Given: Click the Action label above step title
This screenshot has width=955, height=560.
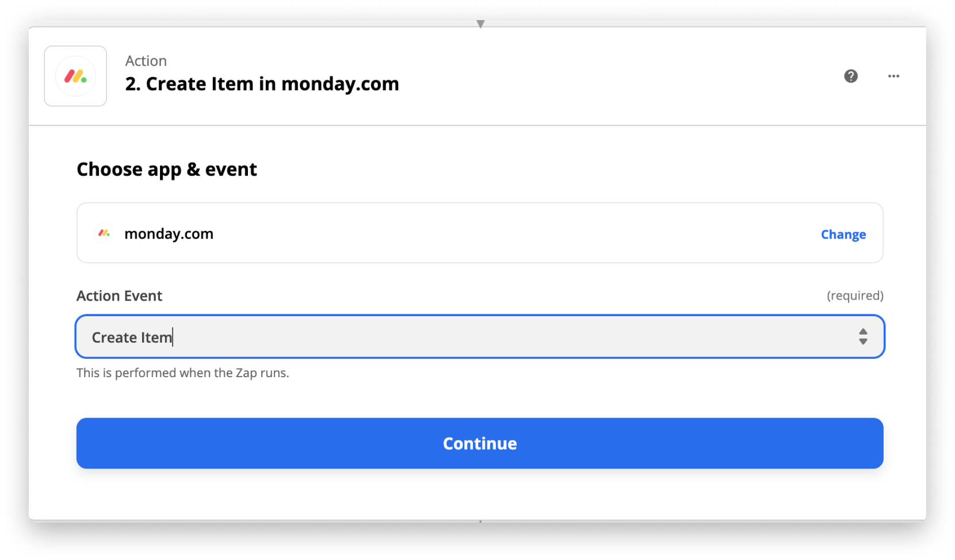Looking at the screenshot, I should click(x=146, y=60).
